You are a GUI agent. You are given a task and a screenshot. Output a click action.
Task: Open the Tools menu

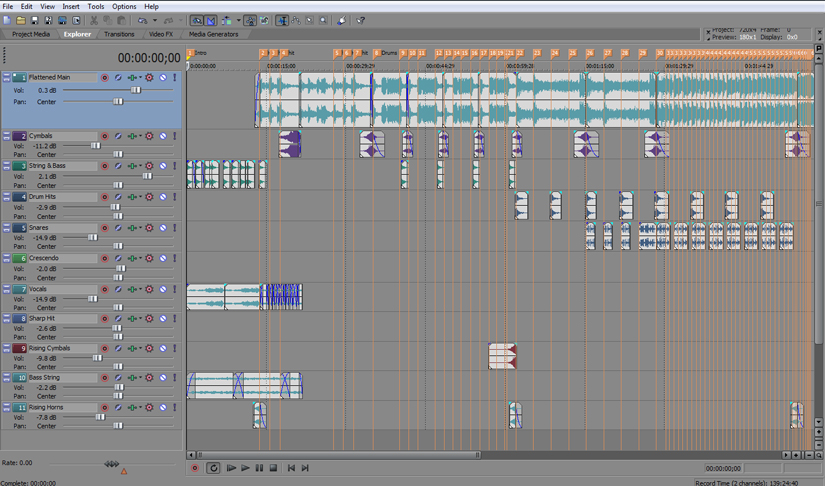(96, 6)
